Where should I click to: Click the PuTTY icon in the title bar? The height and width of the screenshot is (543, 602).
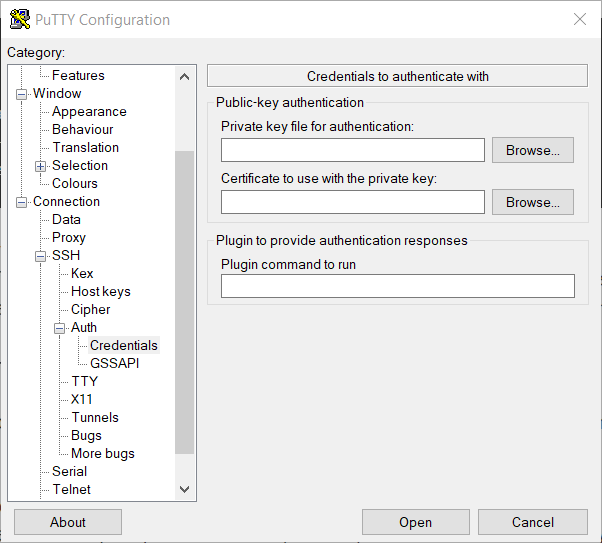pos(20,19)
